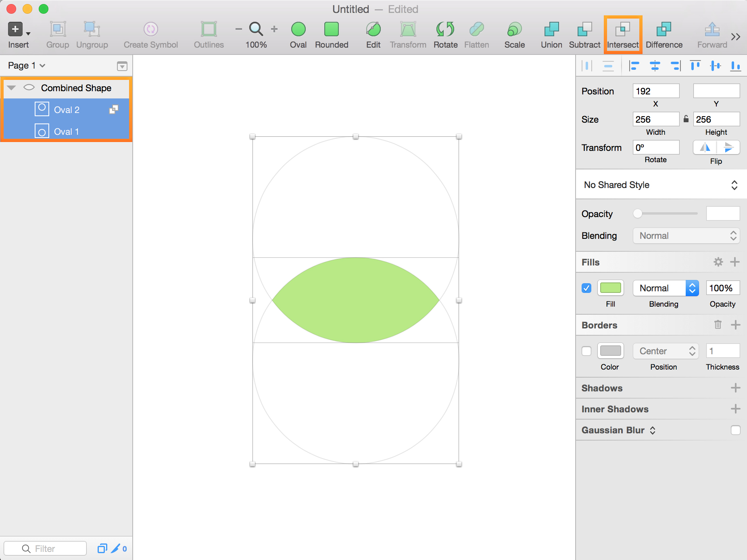The height and width of the screenshot is (560, 747).
Task: Open the No Shared Style dropdown
Action: click(x=661, y=185)
